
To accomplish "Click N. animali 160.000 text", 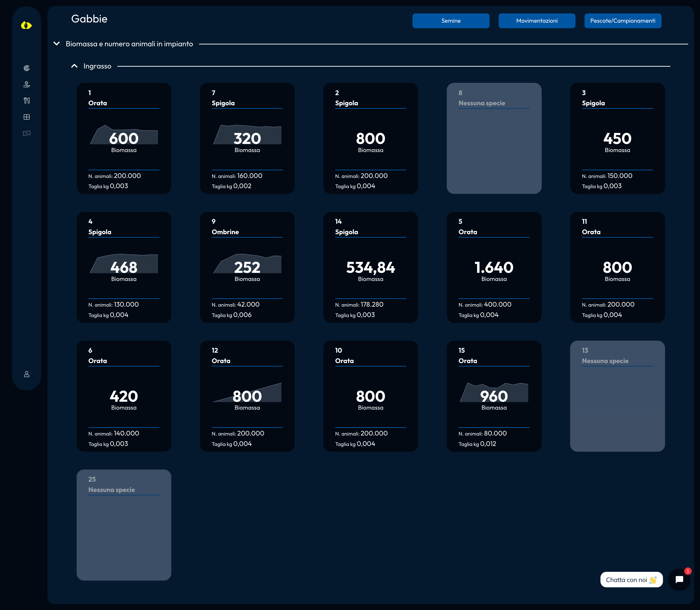I will click(237, 176).
